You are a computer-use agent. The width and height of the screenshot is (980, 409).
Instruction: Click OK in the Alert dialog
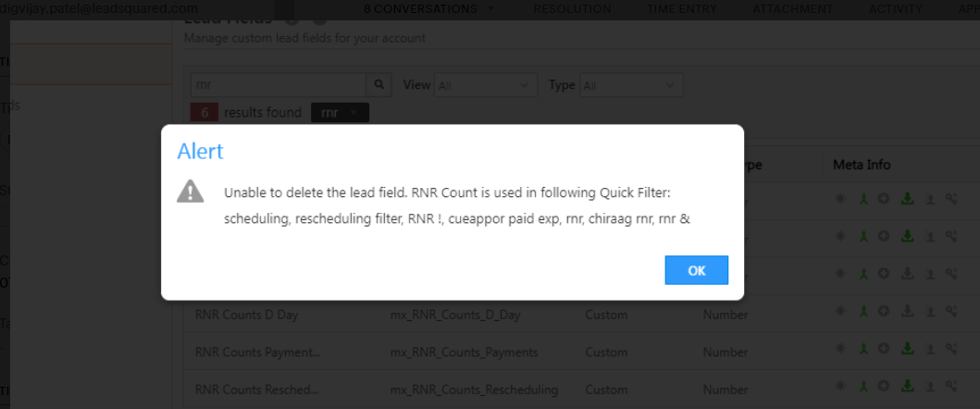696,270
